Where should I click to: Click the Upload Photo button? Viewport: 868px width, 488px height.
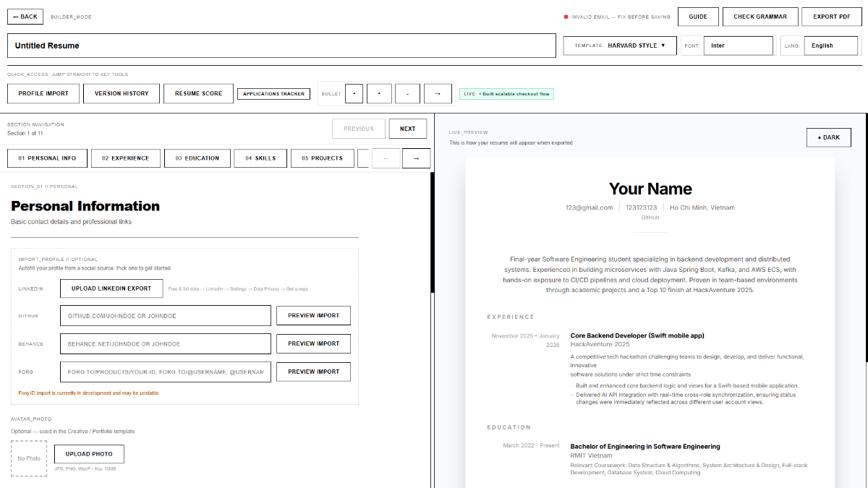(89, 454)
